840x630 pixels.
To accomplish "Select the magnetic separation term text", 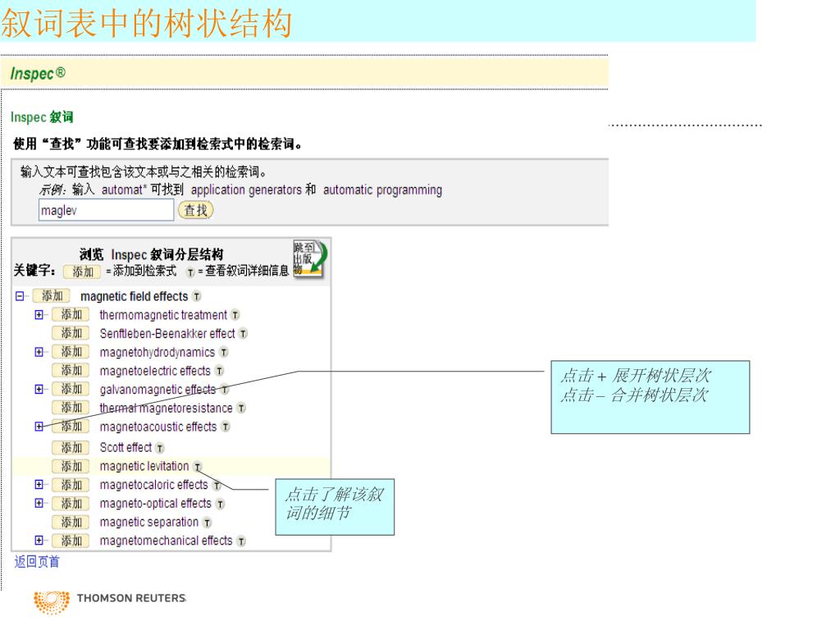I will [149, 522].
